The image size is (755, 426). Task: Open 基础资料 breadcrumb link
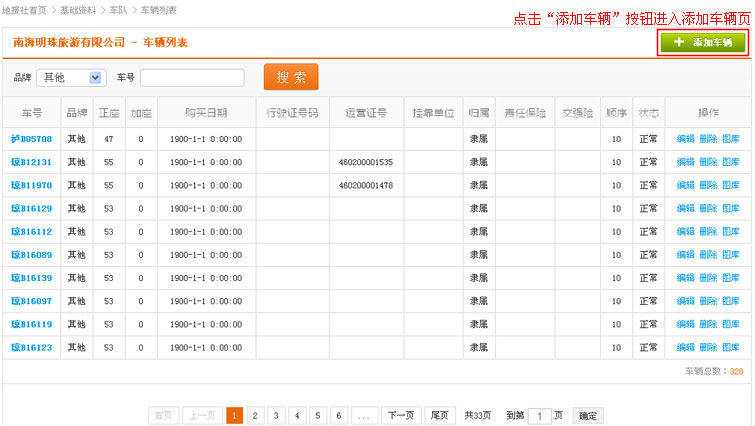click(79, 9)
